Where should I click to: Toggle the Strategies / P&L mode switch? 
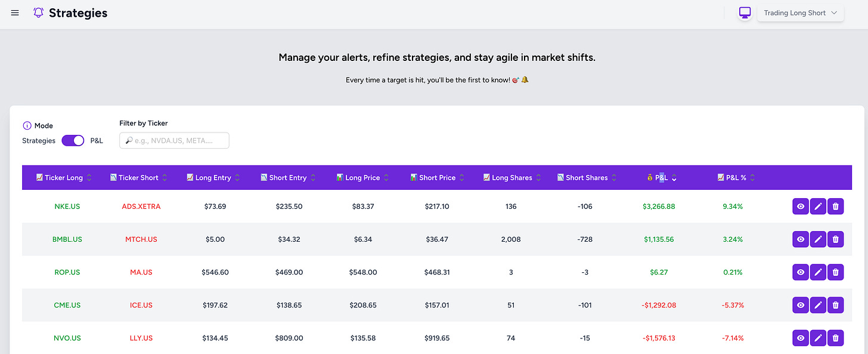pyautogui.click(x=73, y=140)
